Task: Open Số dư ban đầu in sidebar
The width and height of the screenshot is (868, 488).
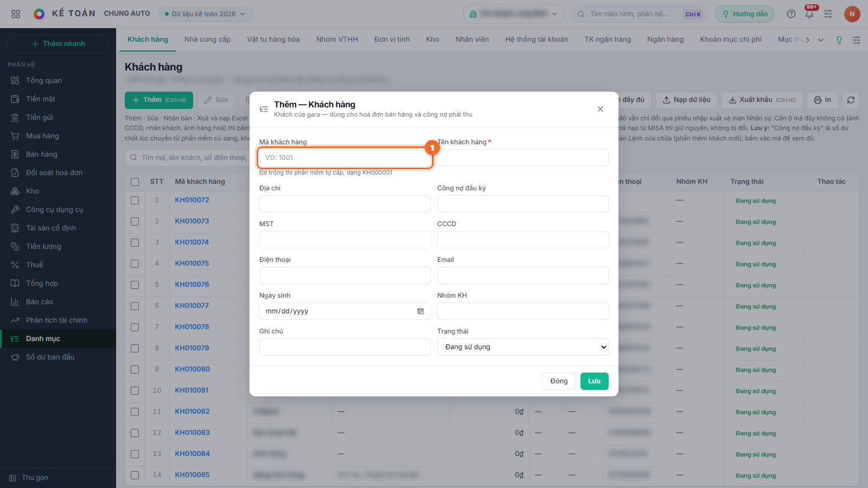Action: click(58, 357)
